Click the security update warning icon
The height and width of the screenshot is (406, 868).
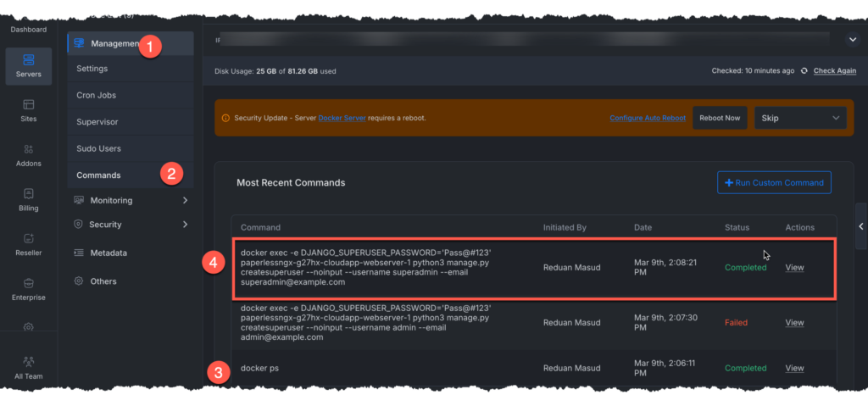tap(225, 118)
